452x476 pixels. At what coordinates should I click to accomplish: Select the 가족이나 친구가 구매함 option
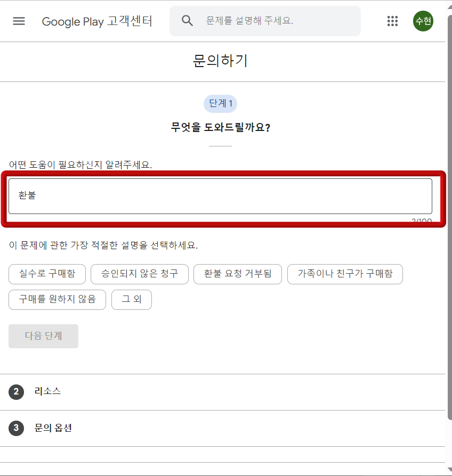point(345,274)
